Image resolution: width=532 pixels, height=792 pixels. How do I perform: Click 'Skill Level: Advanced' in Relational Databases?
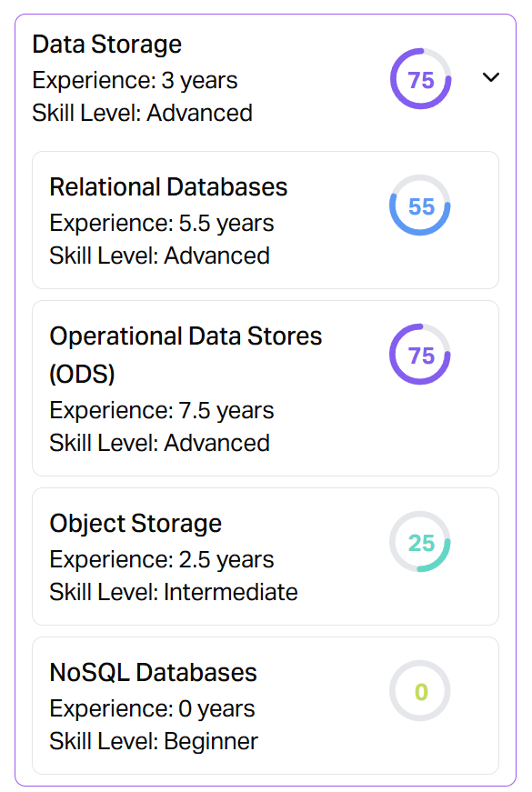tap(160, 256)
